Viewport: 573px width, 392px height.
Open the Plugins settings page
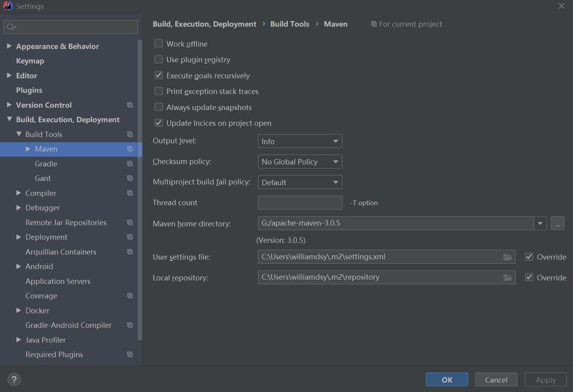tap(29, 90)
